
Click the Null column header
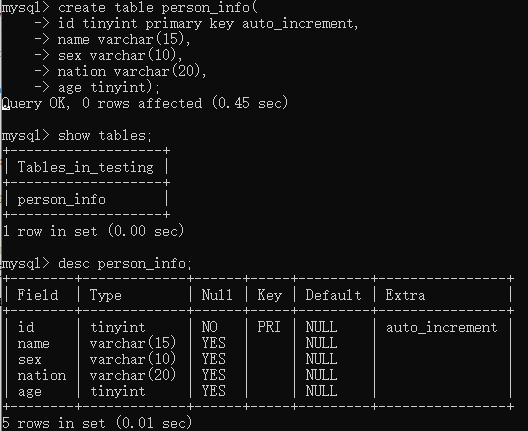pos(217,295)
